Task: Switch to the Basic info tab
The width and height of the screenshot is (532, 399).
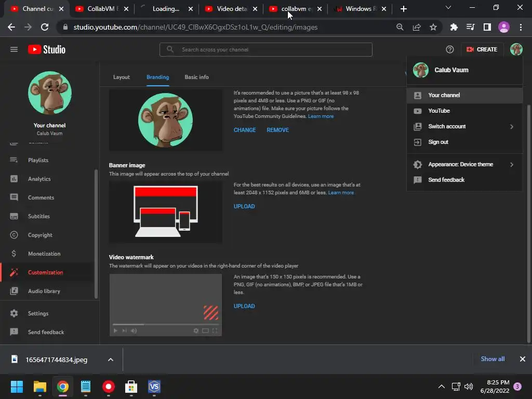Action: [x=197, y=77]
